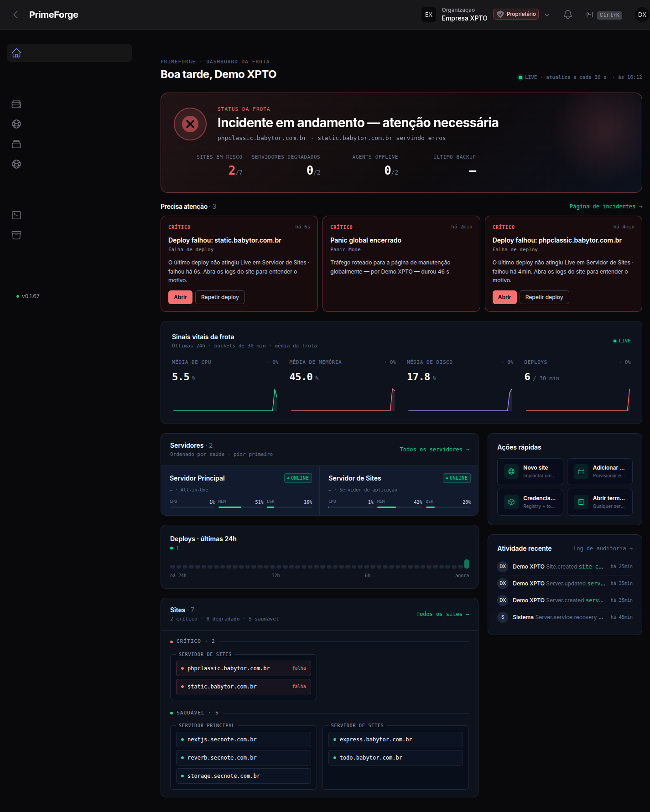Click Abrir on static.babytor.com.br deploy failure
This screenshot has height=812, width=650.
(180, 297)
